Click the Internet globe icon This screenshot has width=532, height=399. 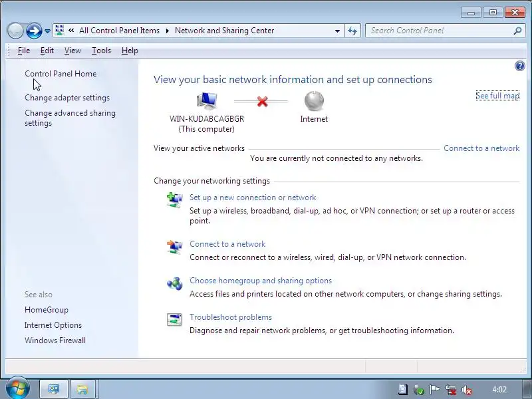(314, 101)
